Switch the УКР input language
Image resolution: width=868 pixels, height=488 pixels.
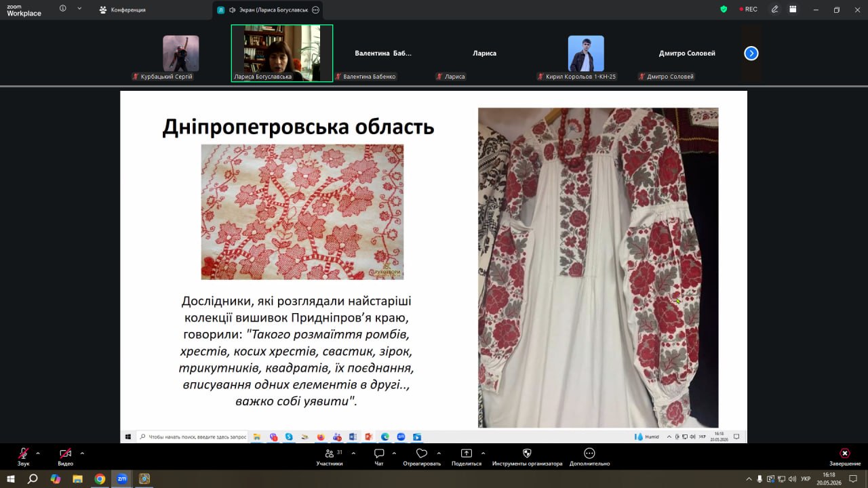pos(806,479)
